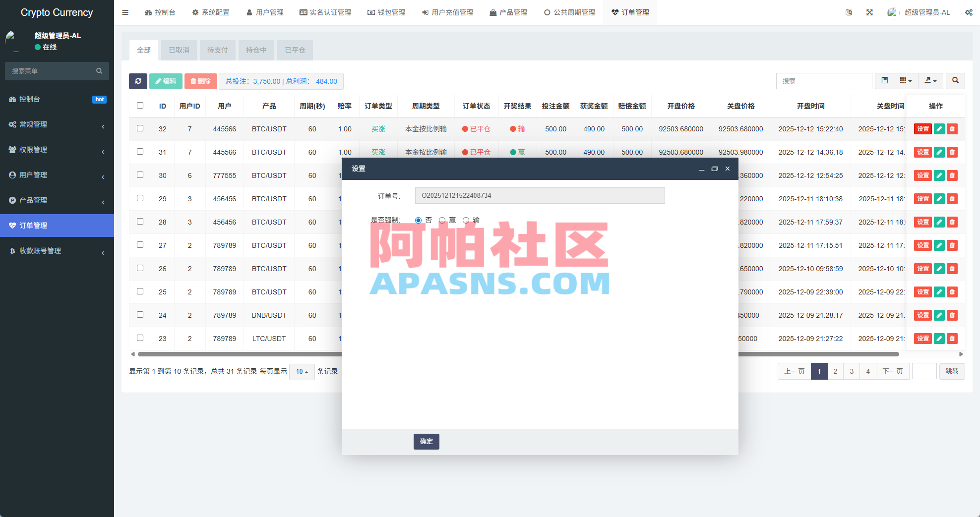Expand 收款账号管理 in sidebar

[x=57, y=251]
